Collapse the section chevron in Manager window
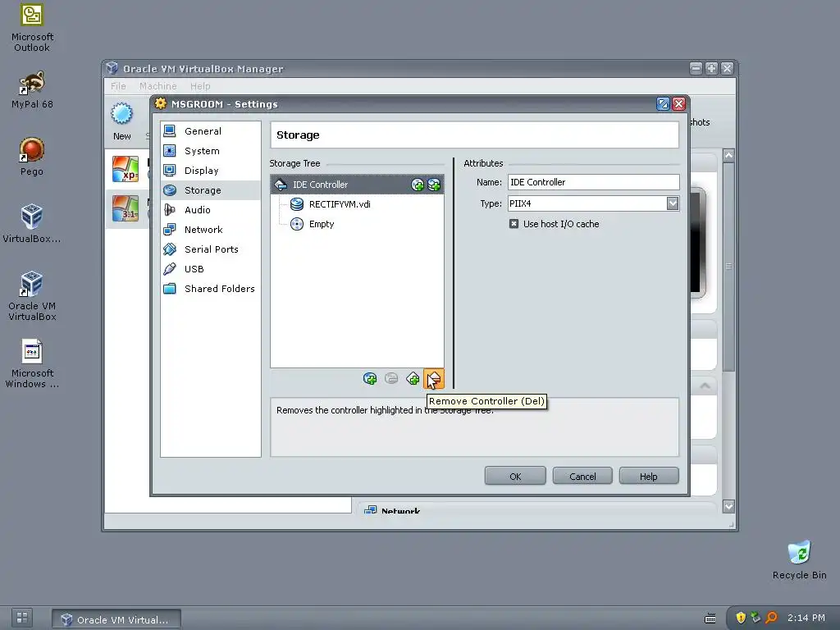 click(x=705, y=386)
